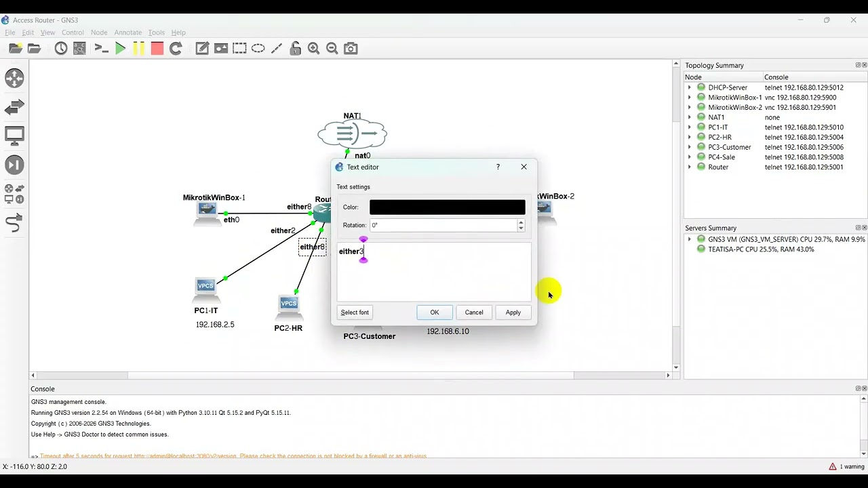The height and width of the screenshot is (488, 868).
Task: Expand NAT1 node in Topology Summary
Action: (x=690, y=117)
